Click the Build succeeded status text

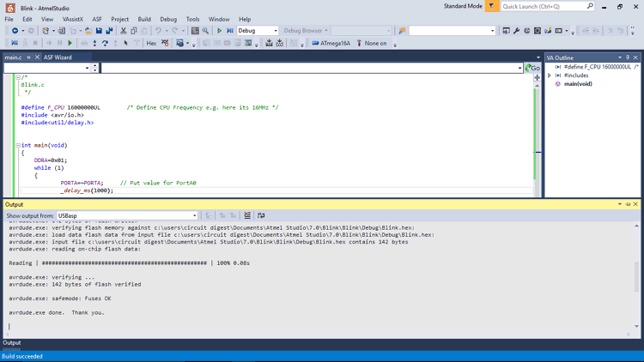(22, 356)
